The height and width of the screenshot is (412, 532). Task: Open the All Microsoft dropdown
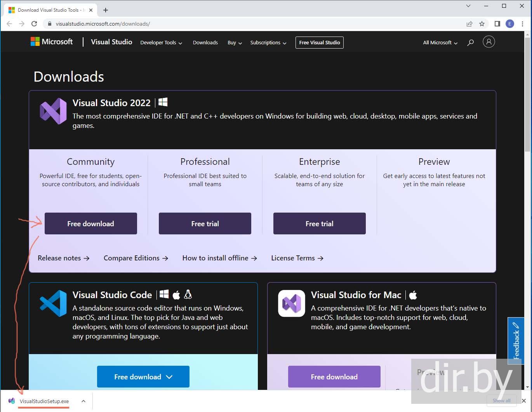click(x=440, y=43)
